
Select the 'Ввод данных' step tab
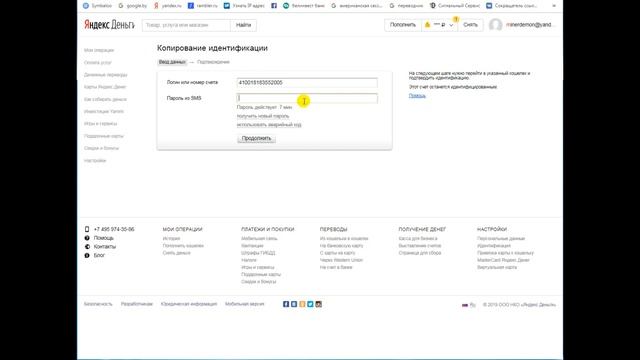172,62
